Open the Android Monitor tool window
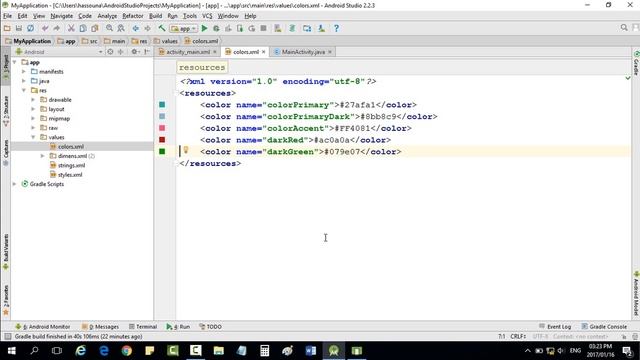Image resolution: width=640 pixels, height=360 pixels. [x=42, y=327]
